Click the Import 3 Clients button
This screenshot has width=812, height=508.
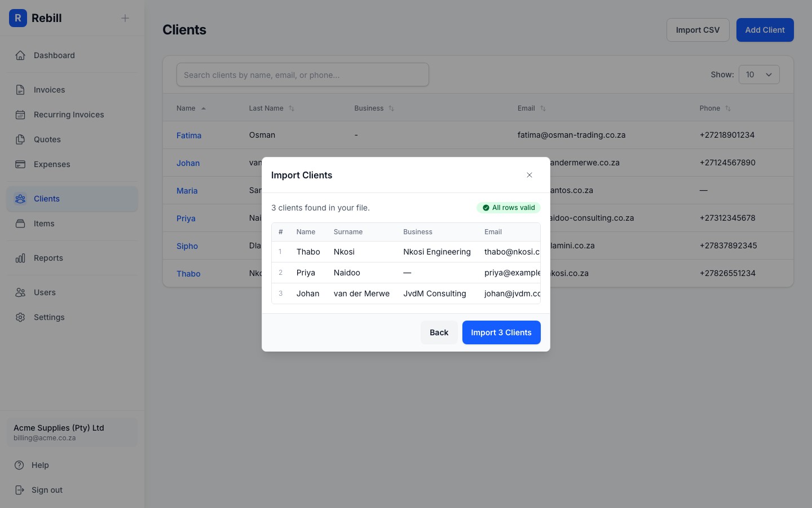[x=501, y=332]
